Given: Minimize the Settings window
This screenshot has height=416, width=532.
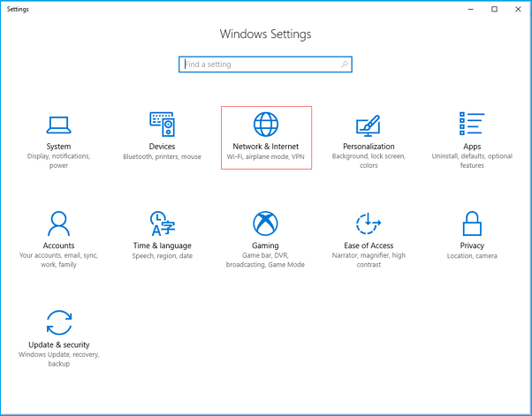Looking at the screenshot, I should [469, 9].
